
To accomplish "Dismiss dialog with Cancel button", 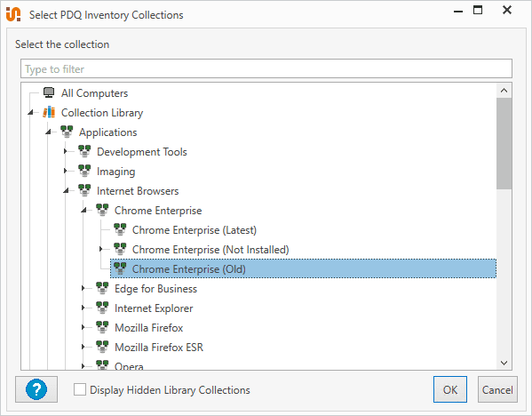I will (x=497, y=389).
